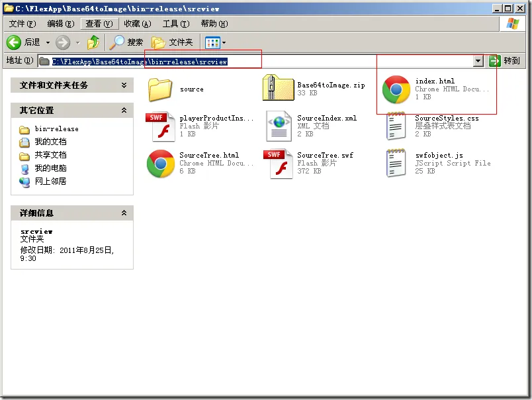This screenshot has height=400, width=532.
Task: Open the 帮助(H) menu
Action: (x=214, y=24)
